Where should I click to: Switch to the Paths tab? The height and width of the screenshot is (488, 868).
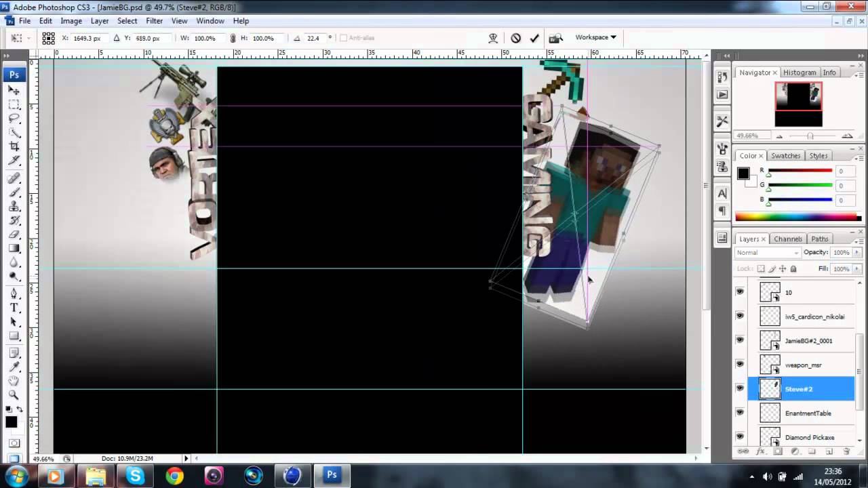tap(820, 239)
